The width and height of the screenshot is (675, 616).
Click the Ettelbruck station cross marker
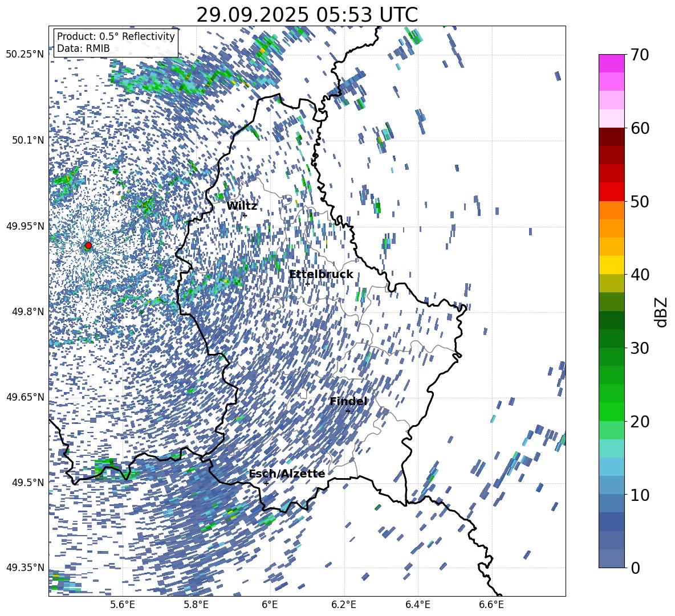(308, 284)
